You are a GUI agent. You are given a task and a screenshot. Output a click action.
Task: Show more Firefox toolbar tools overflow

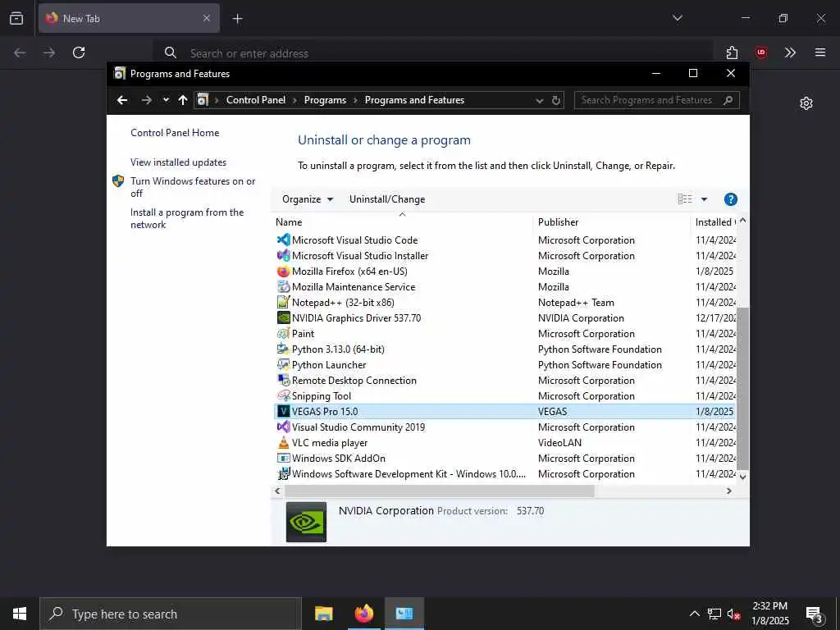click(790, 52)
